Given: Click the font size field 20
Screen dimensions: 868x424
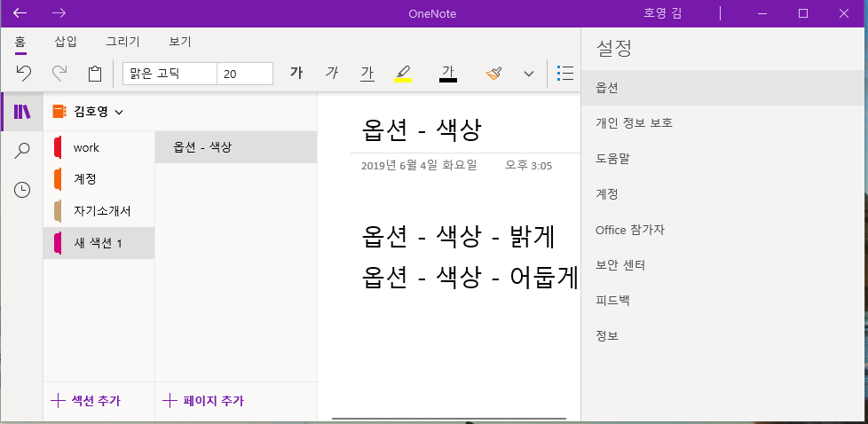Looking at the screenshot, I should 245,74.
